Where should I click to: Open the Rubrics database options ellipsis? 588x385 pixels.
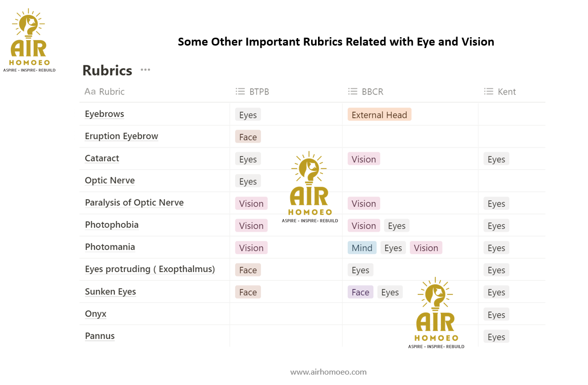coord(145,70)
